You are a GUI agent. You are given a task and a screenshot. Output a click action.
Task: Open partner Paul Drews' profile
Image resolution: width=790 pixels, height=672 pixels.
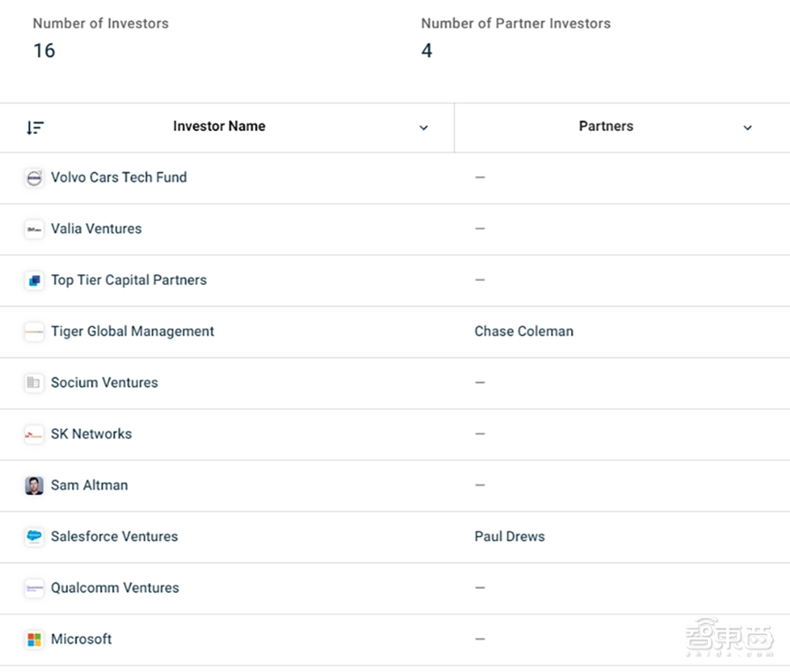pos(510,536)
